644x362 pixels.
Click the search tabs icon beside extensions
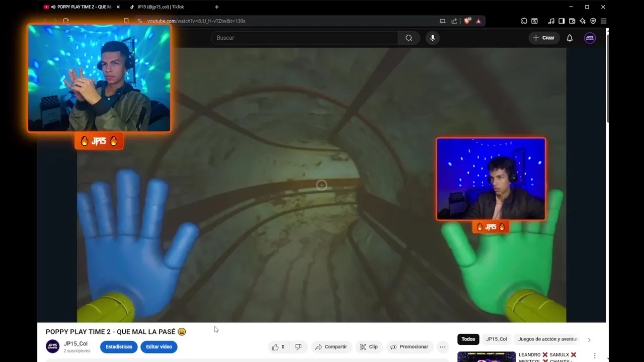(x=534, y=21)
